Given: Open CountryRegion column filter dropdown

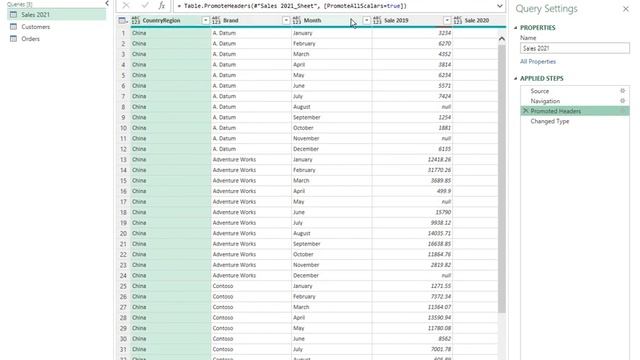Looking at the screenshot, I should 205,20.
